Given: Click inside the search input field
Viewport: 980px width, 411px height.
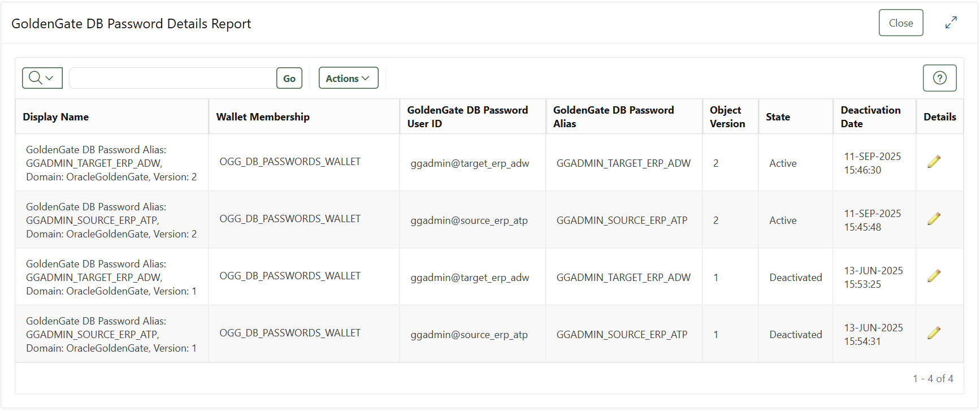Looking at the screenshot, I should (170, 78).
